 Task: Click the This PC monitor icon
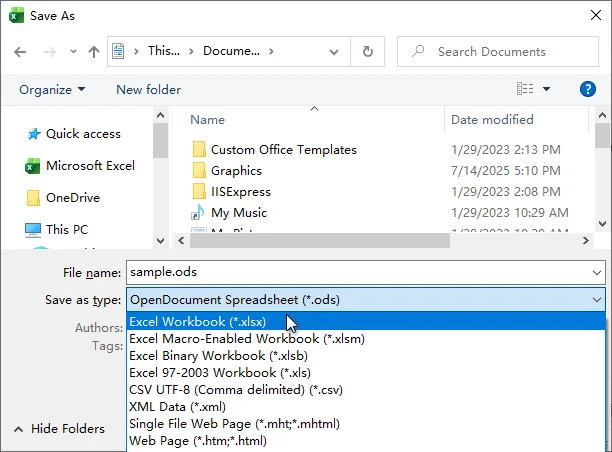[33, 230]
